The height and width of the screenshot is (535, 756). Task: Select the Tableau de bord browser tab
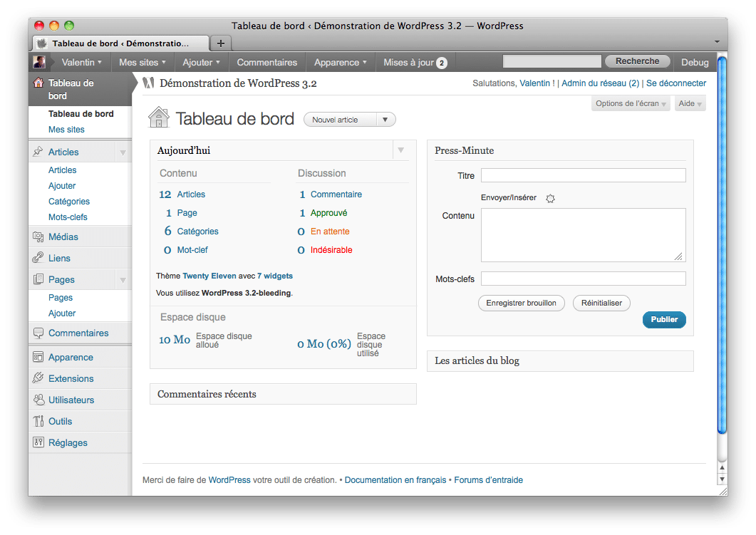tap(120, 43)
